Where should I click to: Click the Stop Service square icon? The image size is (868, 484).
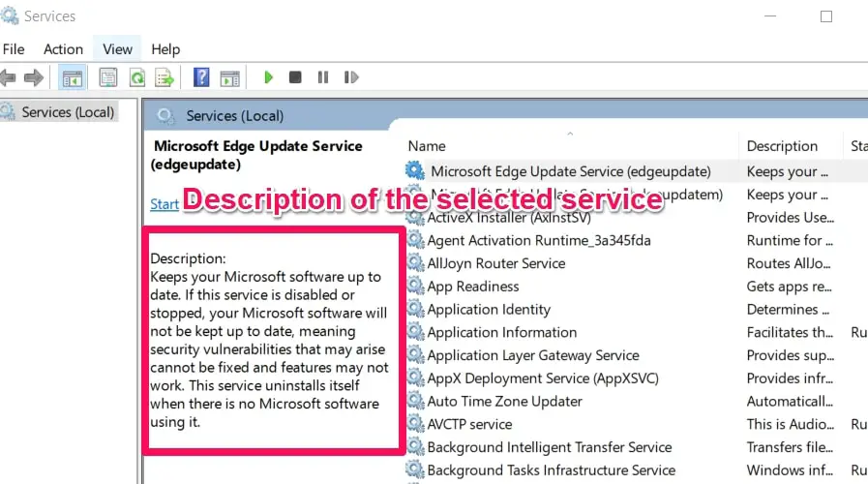(295, 77)
